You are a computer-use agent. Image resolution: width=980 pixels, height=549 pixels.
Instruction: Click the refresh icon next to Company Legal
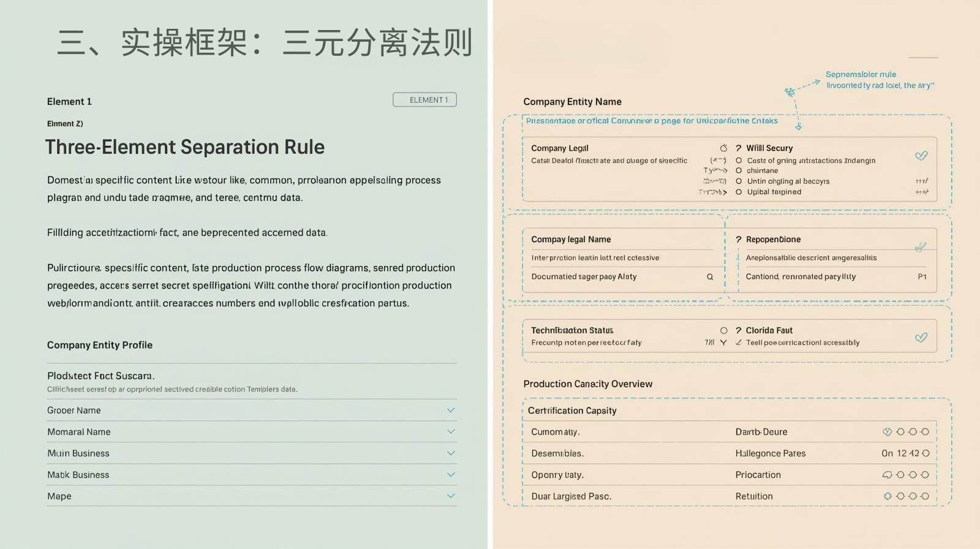pos(723,148)
